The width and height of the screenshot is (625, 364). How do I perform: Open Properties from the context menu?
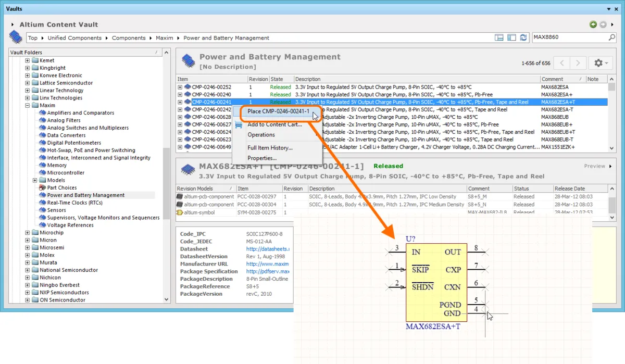(262, 158)
